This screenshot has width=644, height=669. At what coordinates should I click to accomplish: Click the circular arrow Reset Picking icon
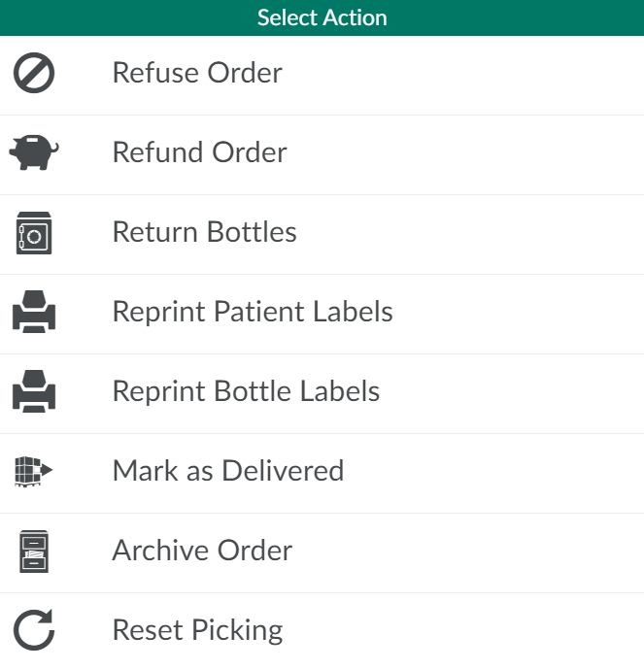[34, 630]
